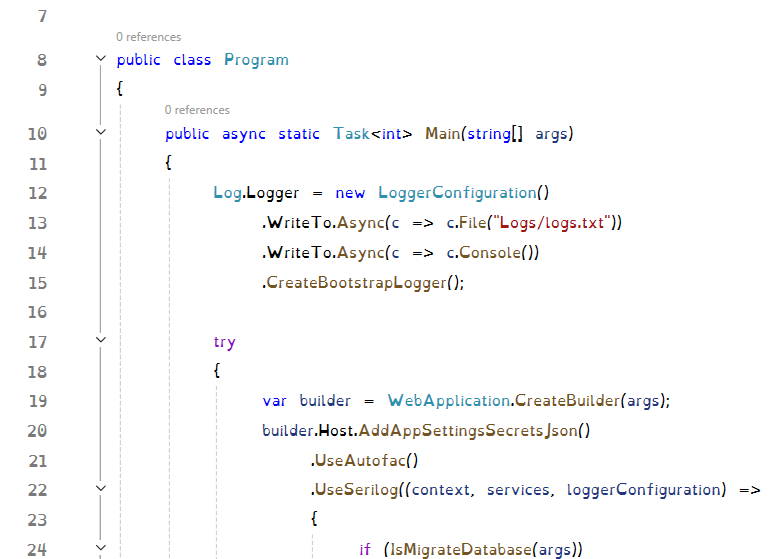Click 'File' method call on line 13

click(472, 223)
